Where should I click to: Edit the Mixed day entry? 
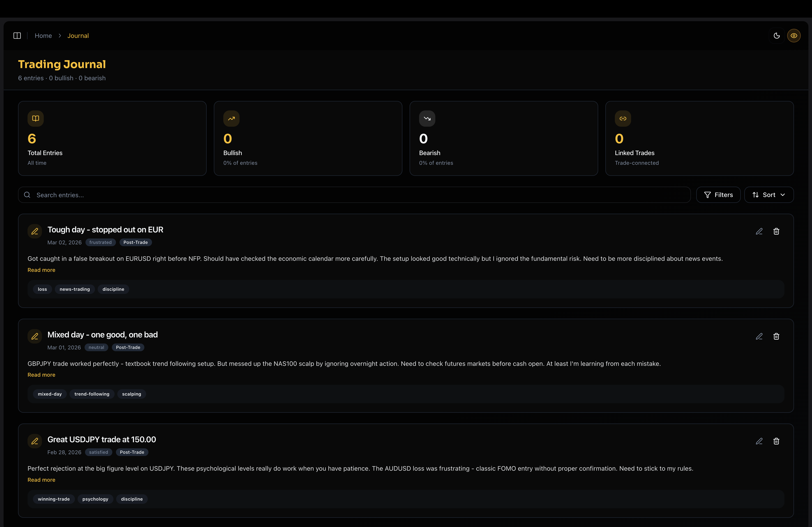click(759, 337)
